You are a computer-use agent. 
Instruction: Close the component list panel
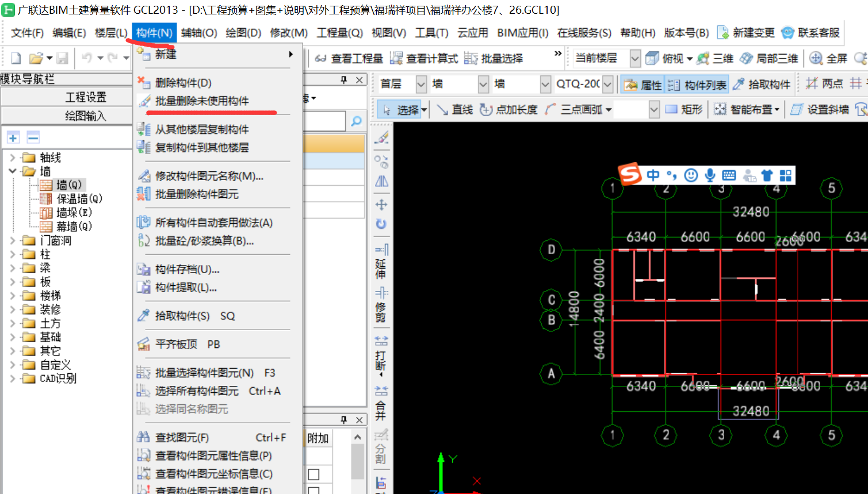(x=359, y=80)
